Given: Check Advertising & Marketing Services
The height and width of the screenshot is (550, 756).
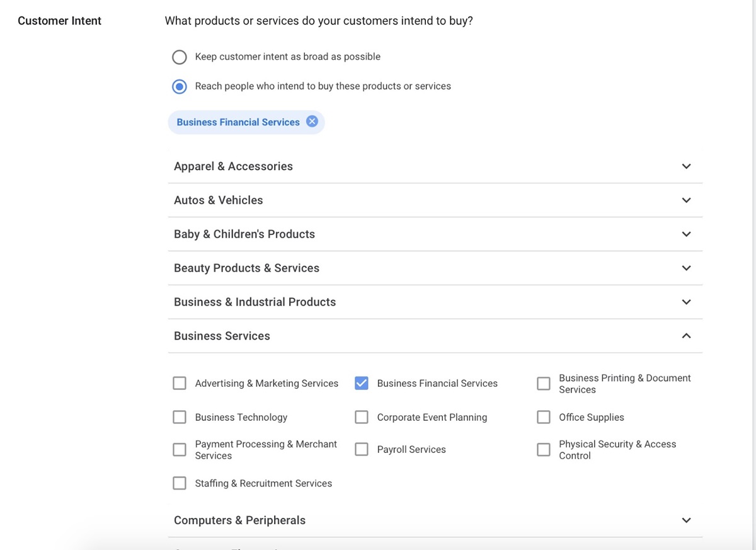Looking at the screenshot, I should 180,383.
